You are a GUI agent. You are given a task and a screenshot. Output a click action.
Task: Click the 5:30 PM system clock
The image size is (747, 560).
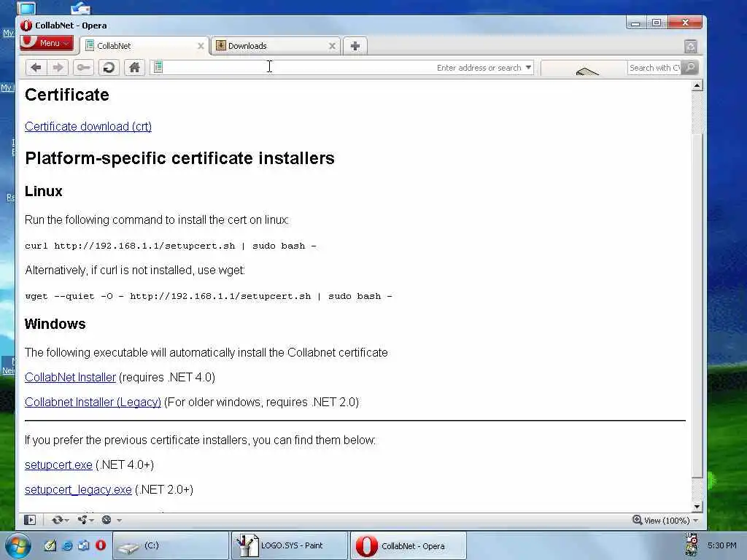(721, 545)
